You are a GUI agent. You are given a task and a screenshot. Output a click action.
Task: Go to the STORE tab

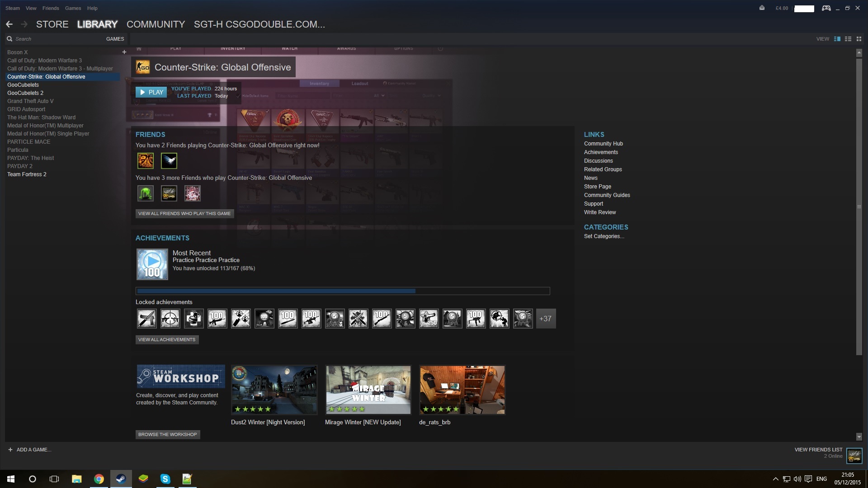pos(52,24)
